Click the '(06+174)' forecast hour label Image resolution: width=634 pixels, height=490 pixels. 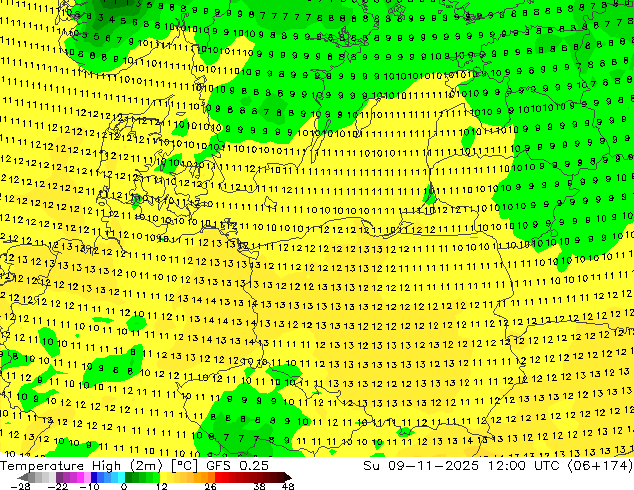[x=600, y=466]
